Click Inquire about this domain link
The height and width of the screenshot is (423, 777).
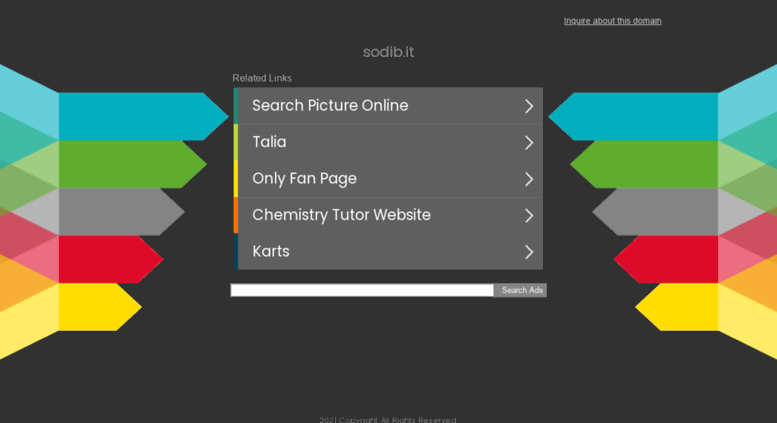pos(612,21)
